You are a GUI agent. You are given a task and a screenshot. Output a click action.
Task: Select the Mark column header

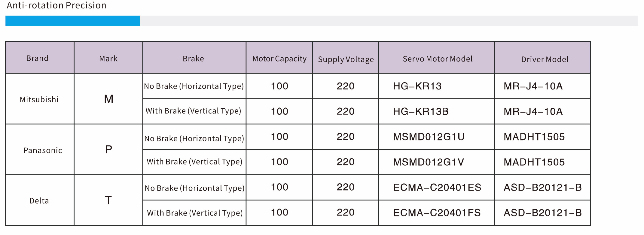(108, 59)
